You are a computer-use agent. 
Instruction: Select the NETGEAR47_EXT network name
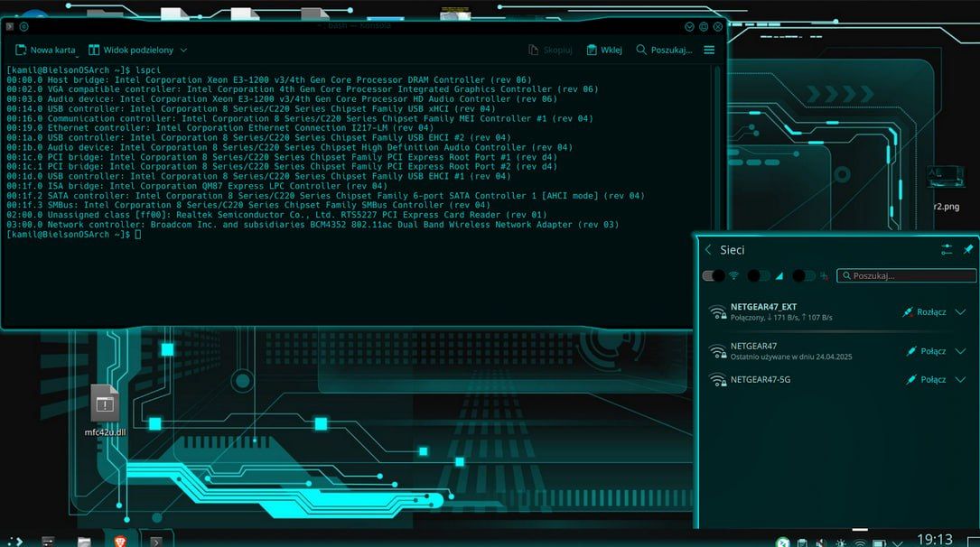pos(763,307)
